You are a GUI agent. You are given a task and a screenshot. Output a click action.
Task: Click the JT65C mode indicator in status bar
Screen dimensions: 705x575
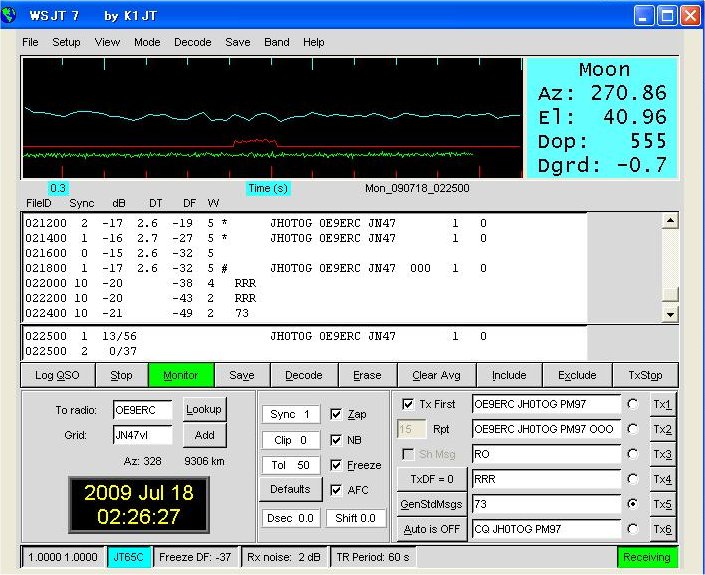[129, 557]
